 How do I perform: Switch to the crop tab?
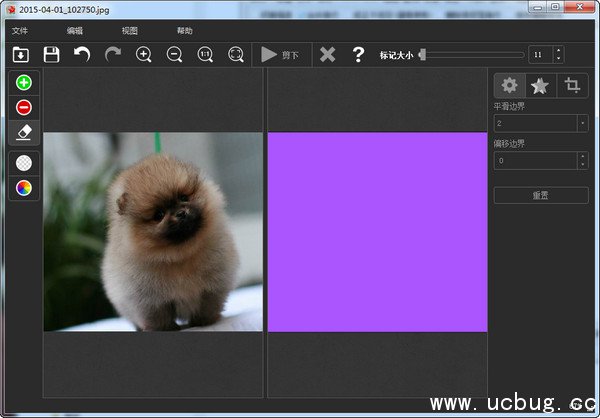tap(572, 86)
